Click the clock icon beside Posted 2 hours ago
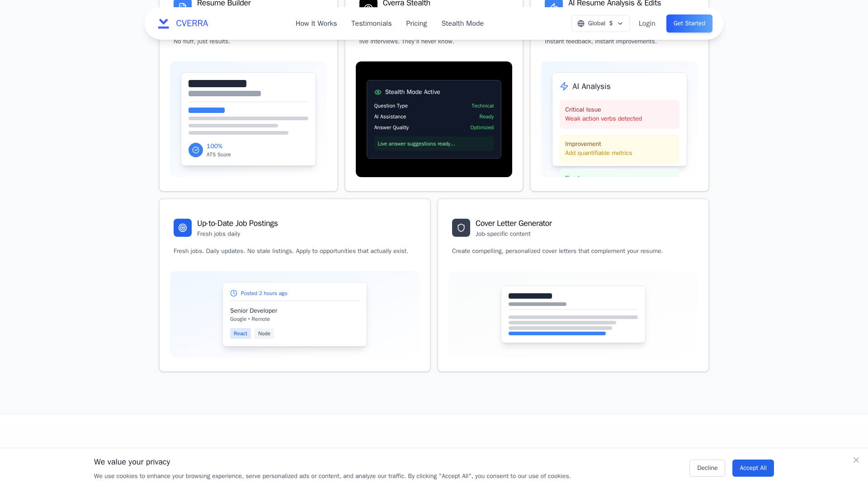Viewport: 868px width, 488px height. [234, 293]
